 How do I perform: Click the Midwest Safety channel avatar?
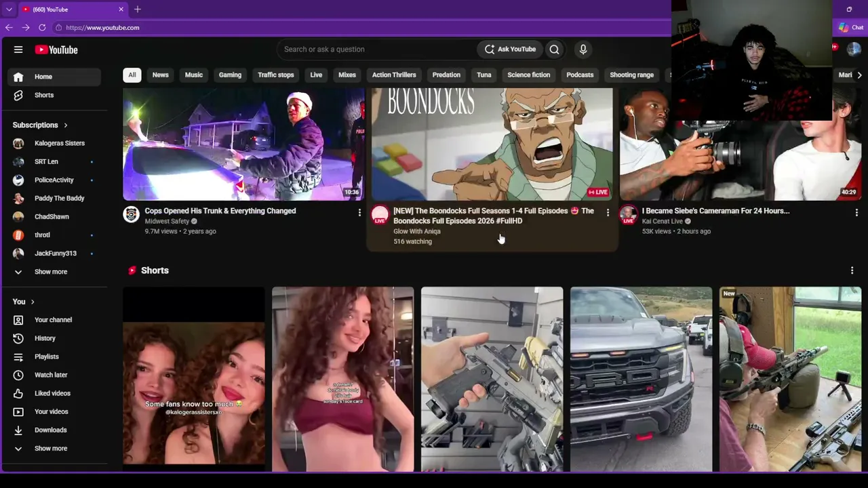click(131, 215)
